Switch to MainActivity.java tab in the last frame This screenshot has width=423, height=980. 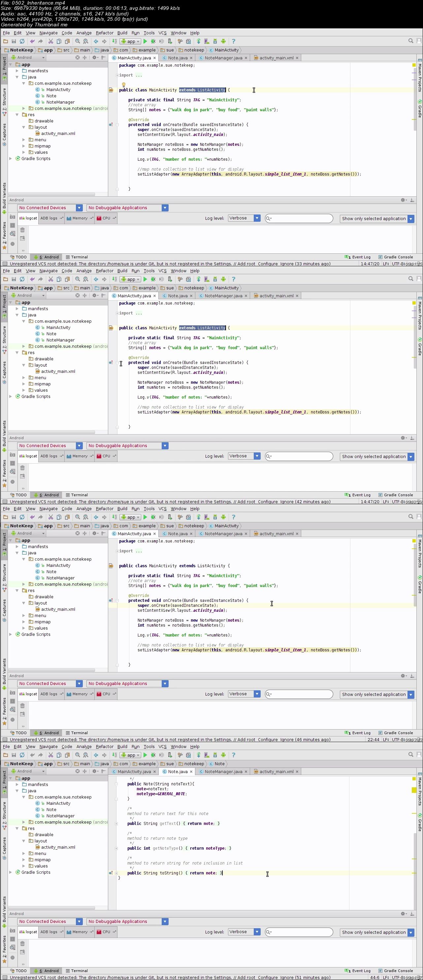pos(134,771)
